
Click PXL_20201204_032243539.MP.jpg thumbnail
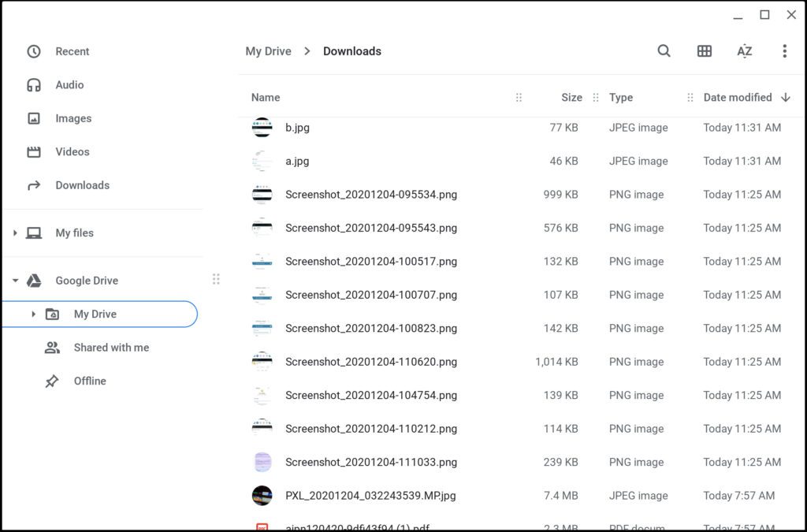tap(262, 496)
